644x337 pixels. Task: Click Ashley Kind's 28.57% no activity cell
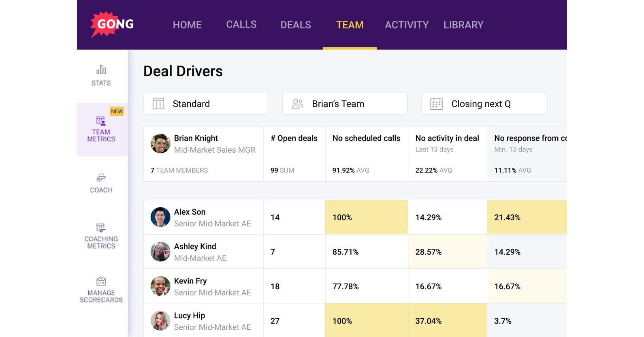point(448,252)
